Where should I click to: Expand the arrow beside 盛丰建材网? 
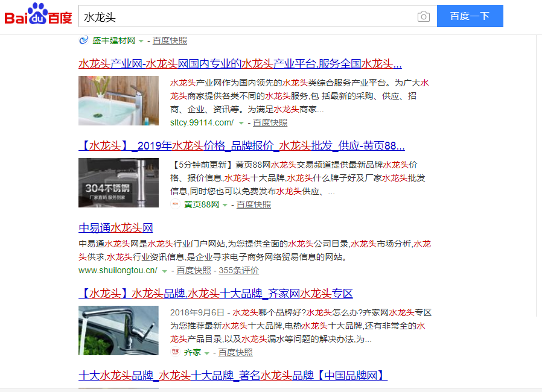tap(141, 41)
